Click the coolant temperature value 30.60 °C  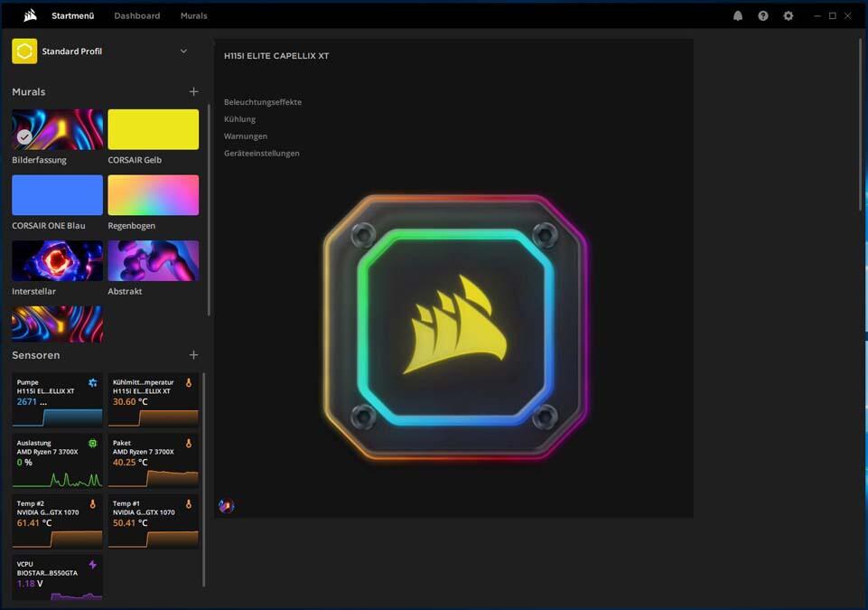coord(131,401)
